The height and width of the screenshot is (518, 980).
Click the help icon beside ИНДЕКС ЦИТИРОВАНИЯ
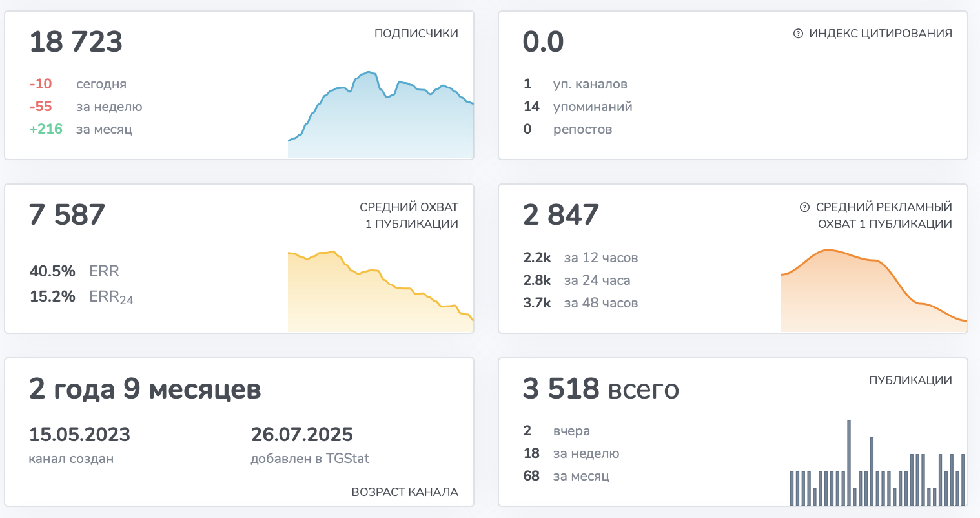tap(798, 34)
